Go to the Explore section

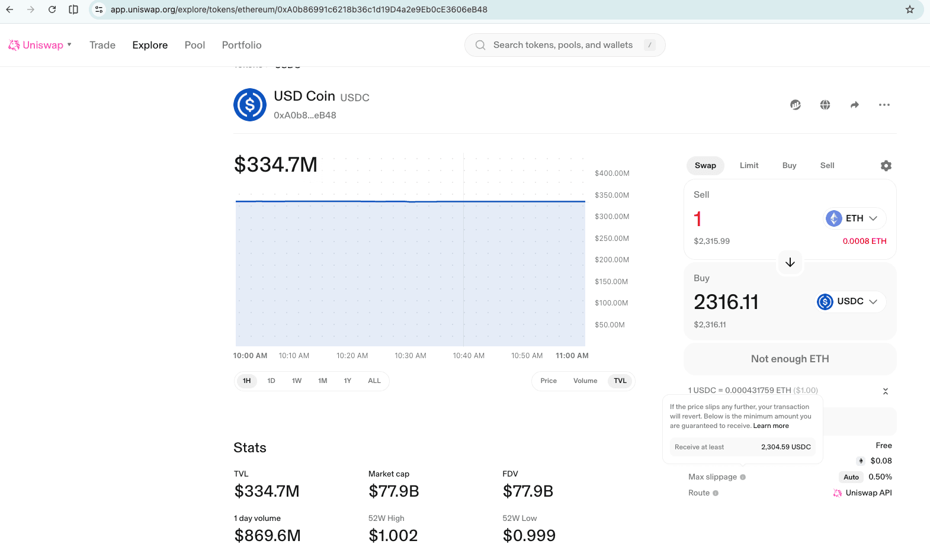click(x=150, y=45)
